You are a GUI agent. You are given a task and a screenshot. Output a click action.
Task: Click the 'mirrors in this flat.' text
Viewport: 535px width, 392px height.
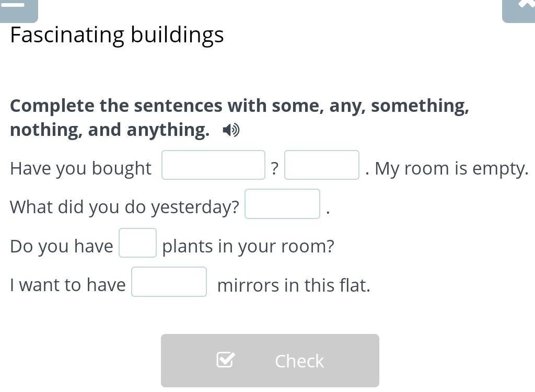click(x=294, y=285)
